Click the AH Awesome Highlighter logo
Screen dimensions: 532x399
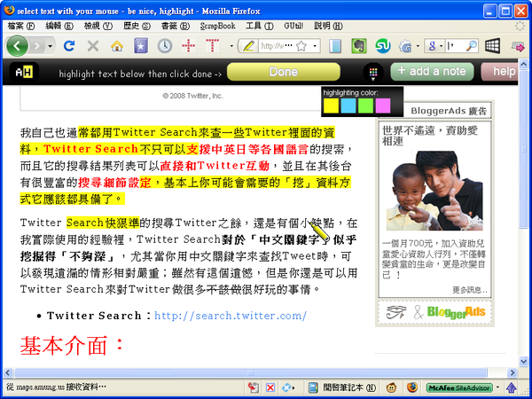(24, 72)
